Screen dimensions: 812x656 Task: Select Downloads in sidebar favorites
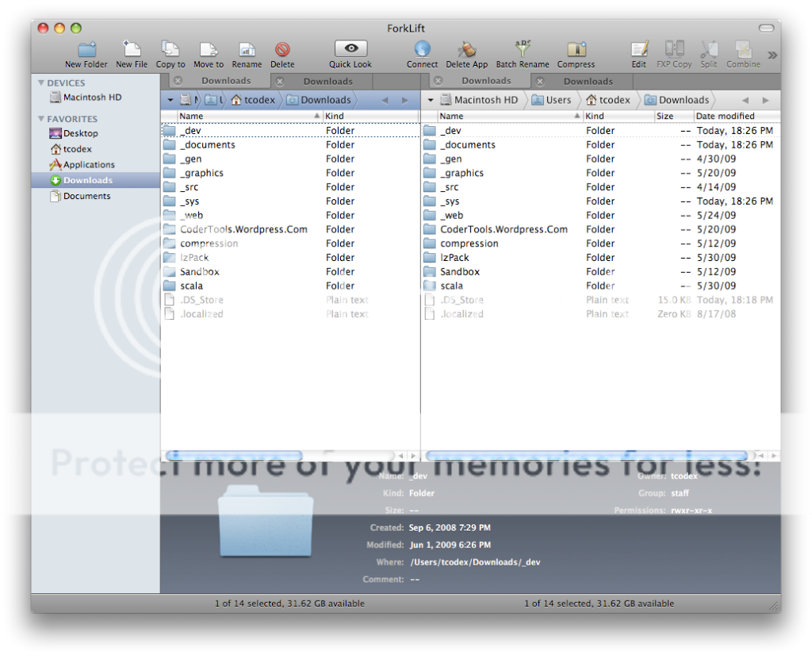click(x=95, y=180)
